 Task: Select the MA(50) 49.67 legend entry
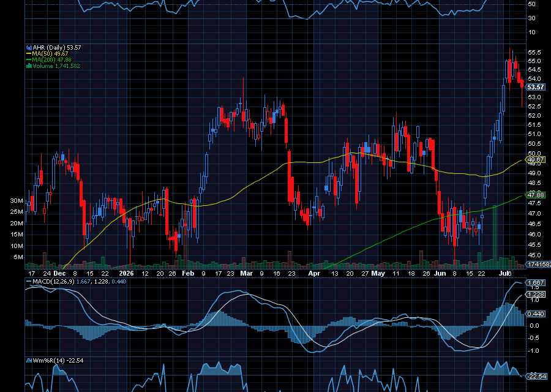pos(50,54)
